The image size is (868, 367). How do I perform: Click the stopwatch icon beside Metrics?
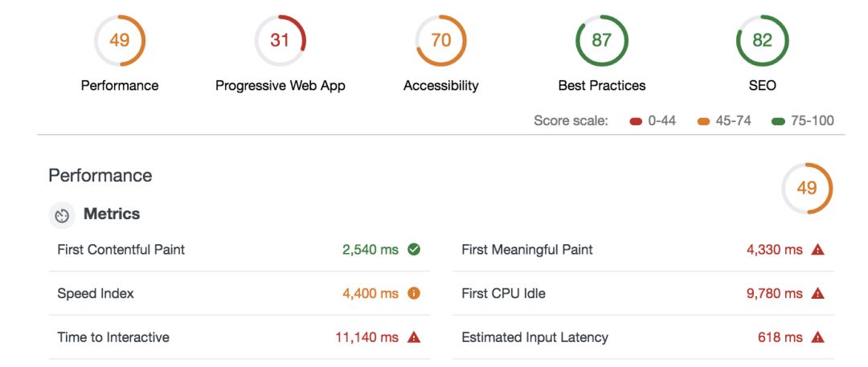pos(62,215)
